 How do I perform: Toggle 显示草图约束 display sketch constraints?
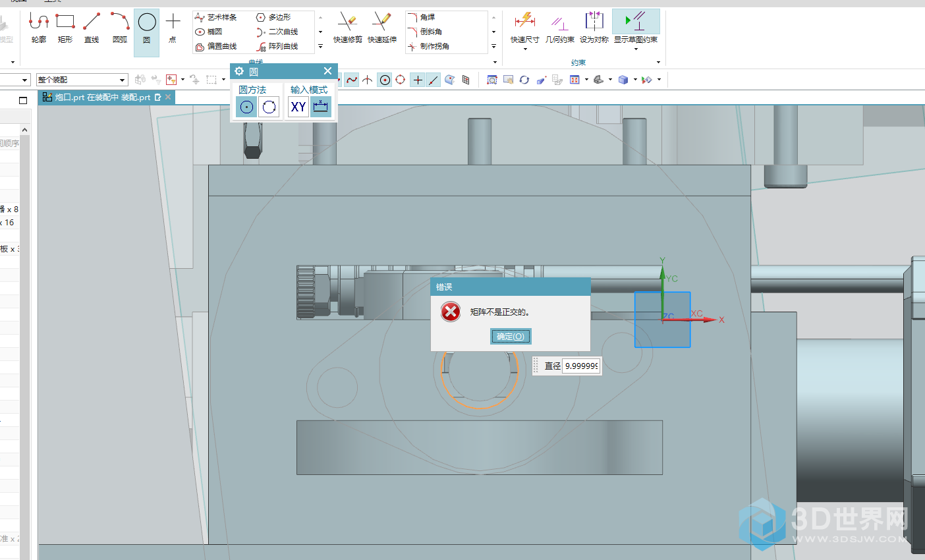(636, 26)
